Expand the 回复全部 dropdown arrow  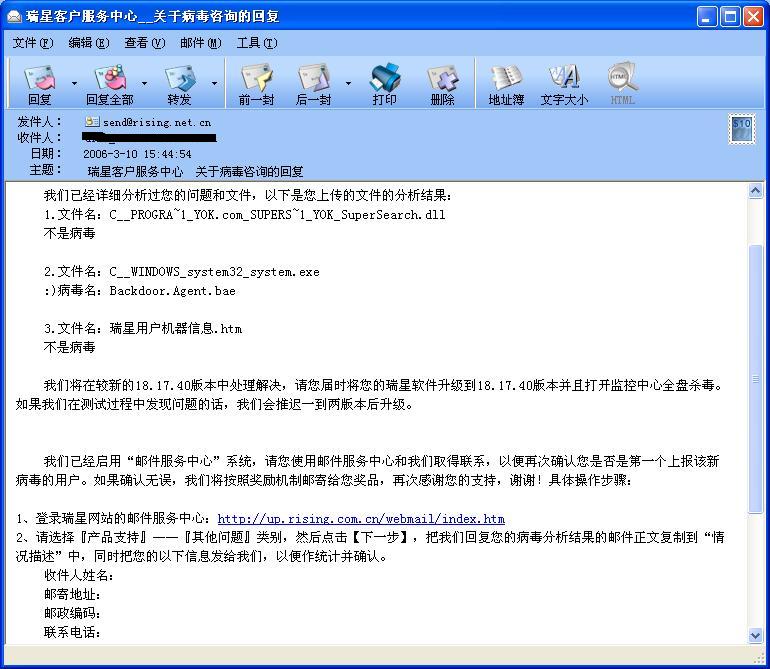pyautogui.click(x=144, y=84)
